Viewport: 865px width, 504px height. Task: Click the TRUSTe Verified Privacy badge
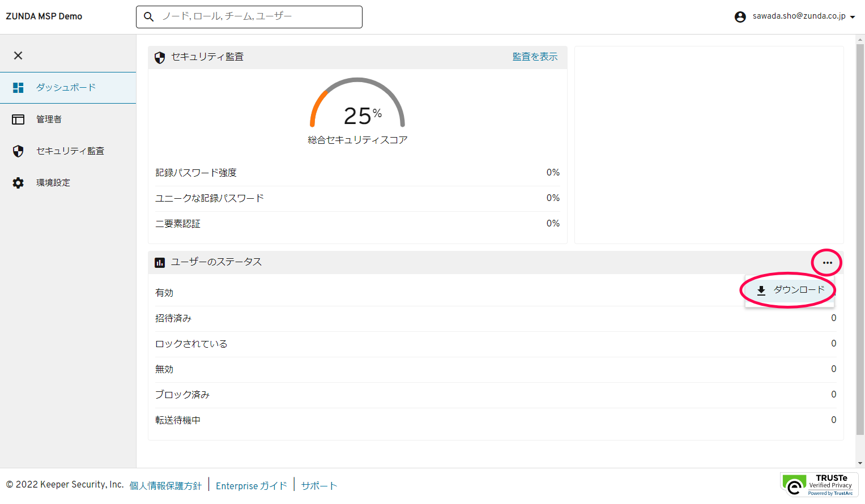pos(819,485)
